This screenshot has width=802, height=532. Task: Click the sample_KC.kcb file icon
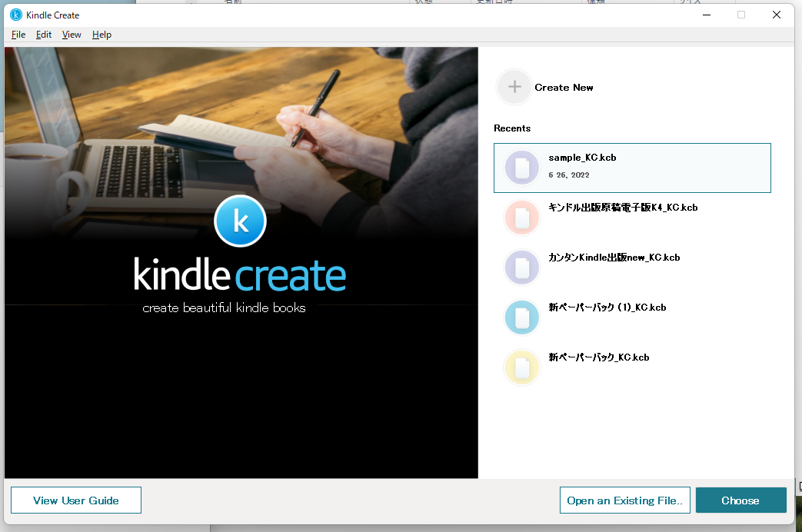click(521, 168)
